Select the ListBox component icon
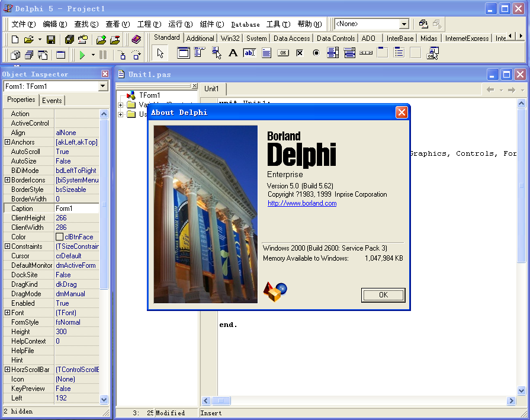The image size is (530, 420). coord(333,53)
